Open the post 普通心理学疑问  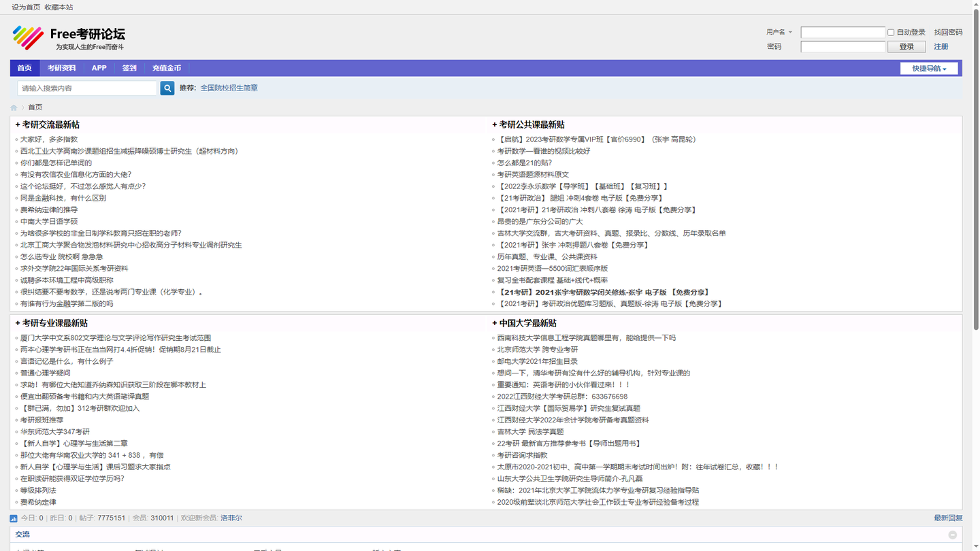pos(46,373)
